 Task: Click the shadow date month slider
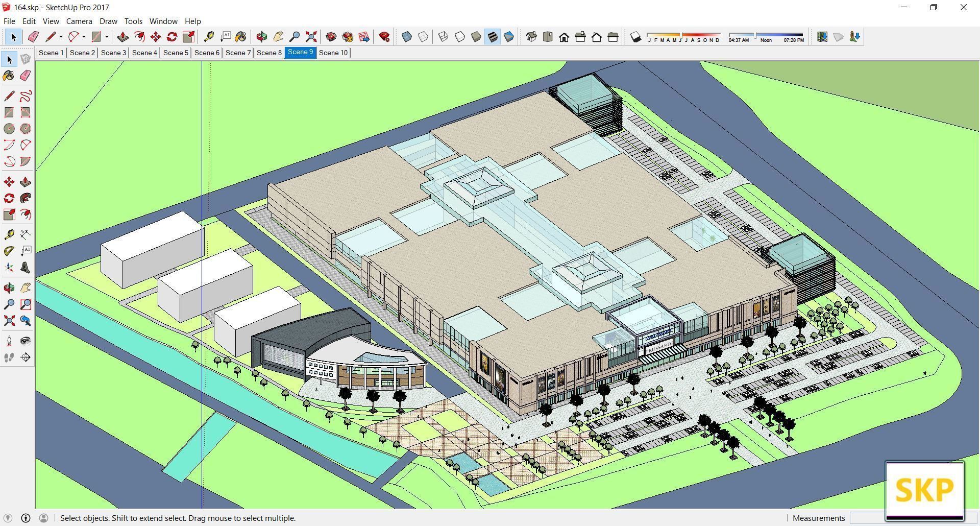[x=684, y=37]
